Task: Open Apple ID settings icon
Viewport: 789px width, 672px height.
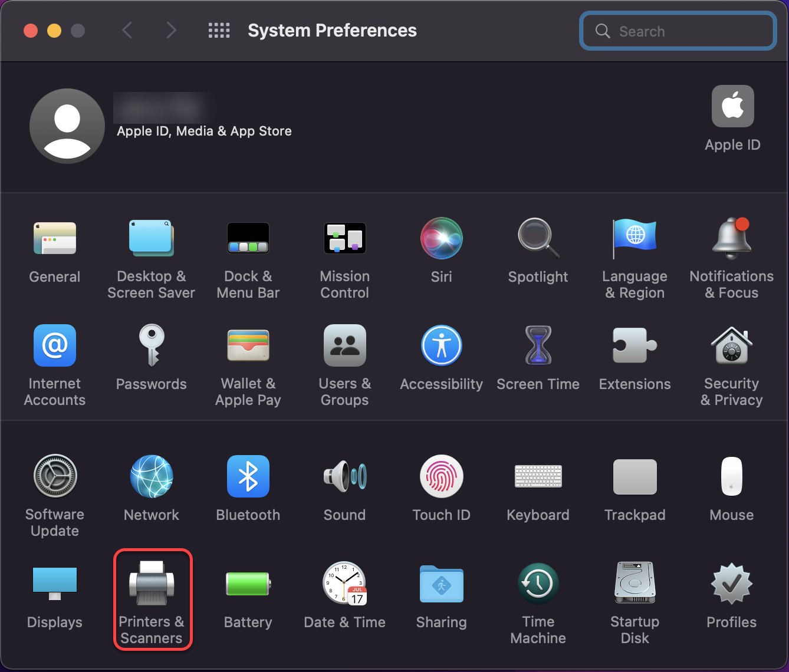Action: coord(733,106)
